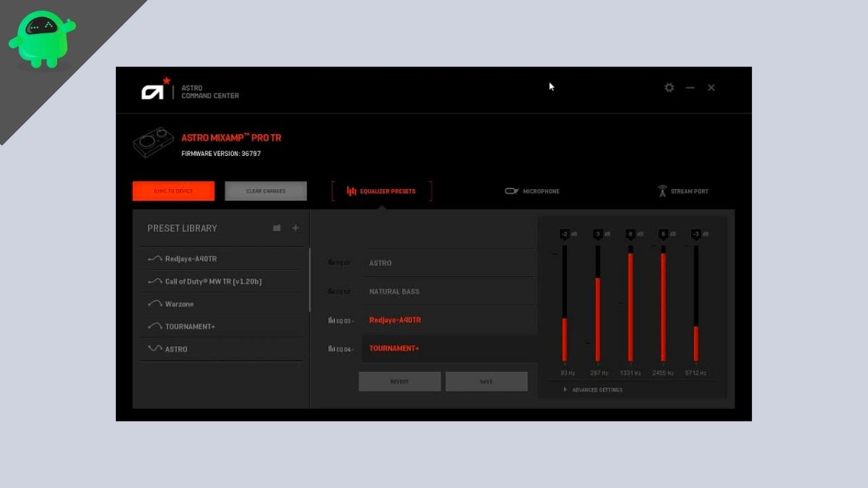Screen dimensions: 868x488
Task: Click the EQ 01 bars icon
Action: 332,262
